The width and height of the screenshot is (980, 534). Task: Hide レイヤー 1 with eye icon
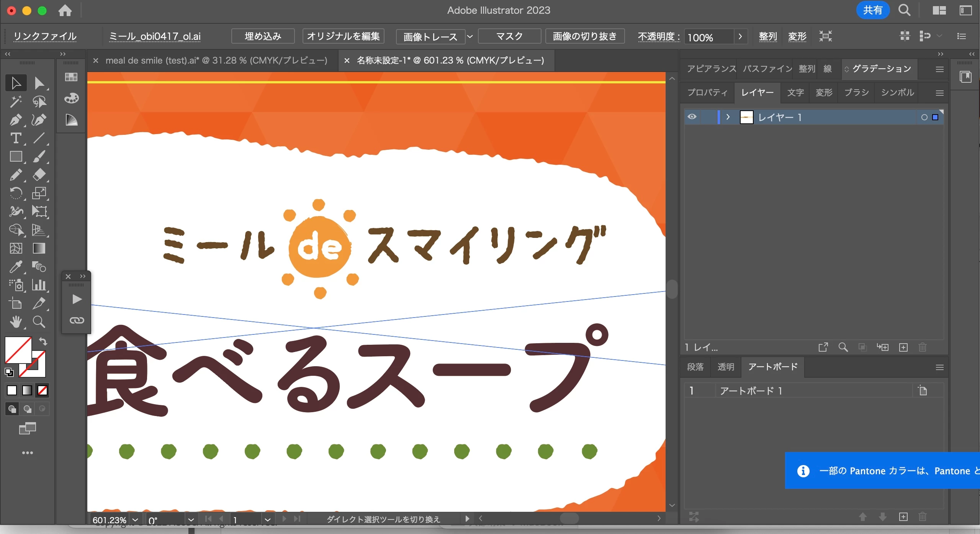tap(692, 117)
